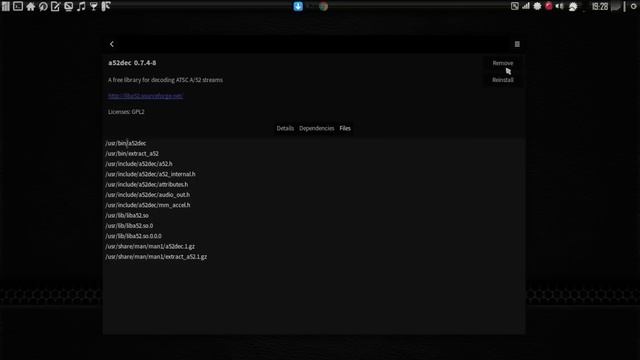Go back using the left arrow
The height and width of the screenshot is (360, 640).
[112, 44]
